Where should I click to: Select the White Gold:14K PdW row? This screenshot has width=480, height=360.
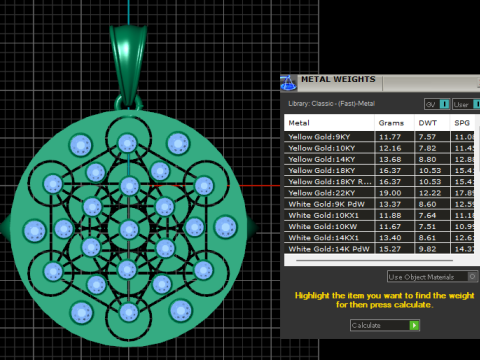click(x=379, y=249)
